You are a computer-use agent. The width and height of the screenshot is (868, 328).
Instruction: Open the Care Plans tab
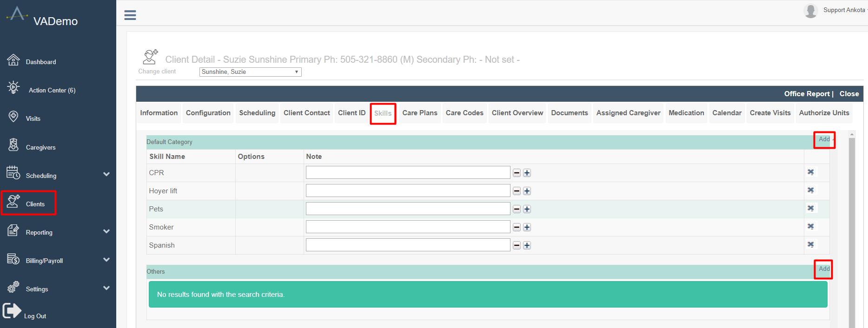[420, 113]
